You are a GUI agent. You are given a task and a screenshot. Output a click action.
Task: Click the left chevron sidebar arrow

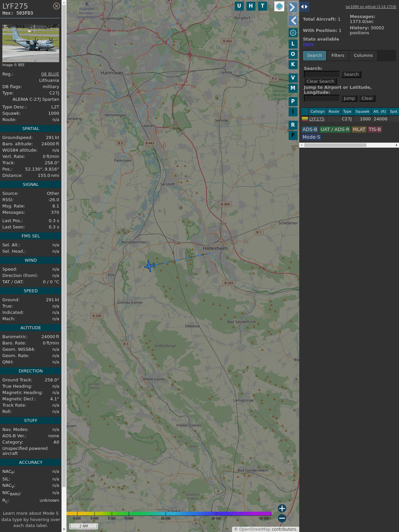point(293,21)
